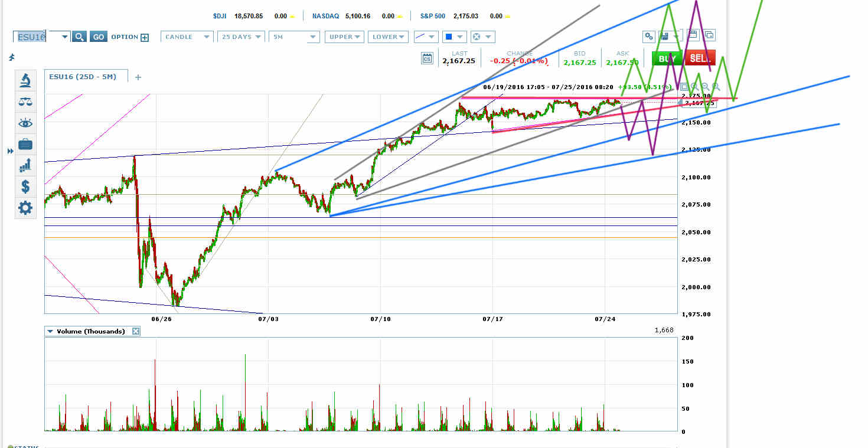This screenshot has width=868, height=448.
Task: Click the GO button
Action: (x=99, y=37)
